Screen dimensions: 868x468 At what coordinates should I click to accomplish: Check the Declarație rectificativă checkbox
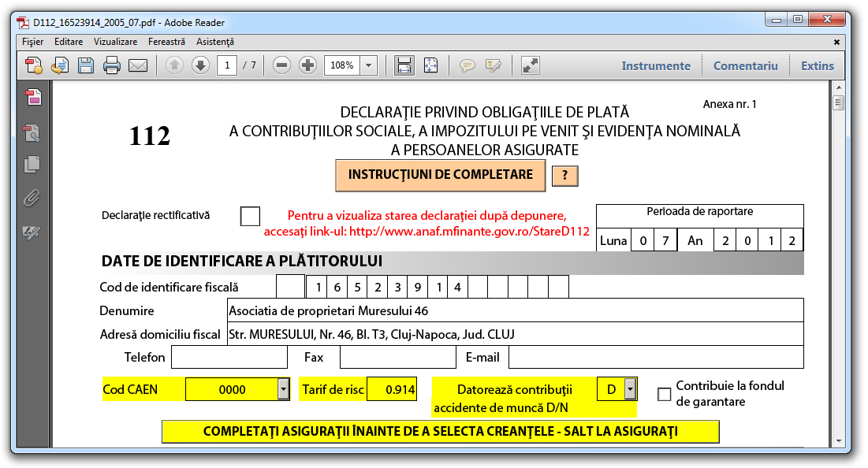coord(250,216)
